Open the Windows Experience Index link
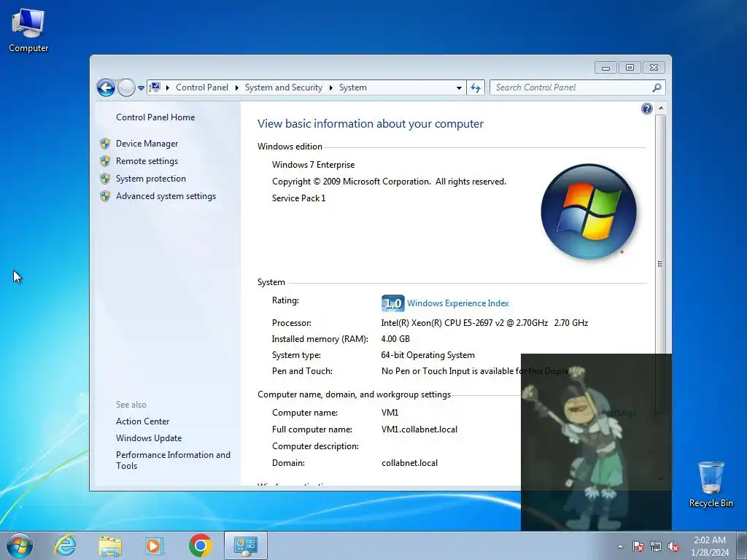The width and height of the screenshot is (747, 560). coord(458,303)
